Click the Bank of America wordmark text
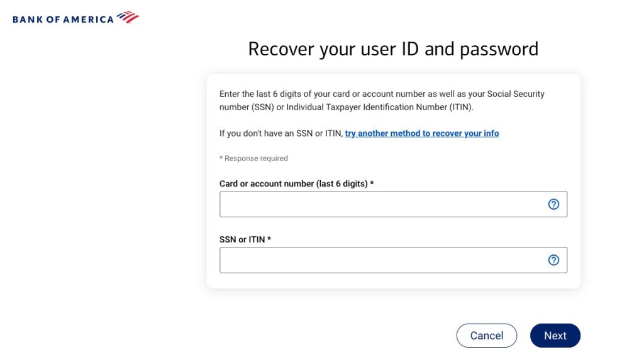 point(63,19)
